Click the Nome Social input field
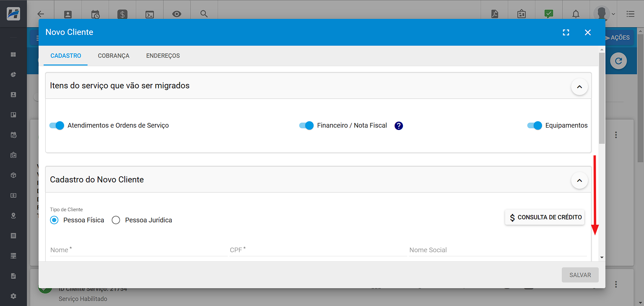644x306 pixels. 498,250
